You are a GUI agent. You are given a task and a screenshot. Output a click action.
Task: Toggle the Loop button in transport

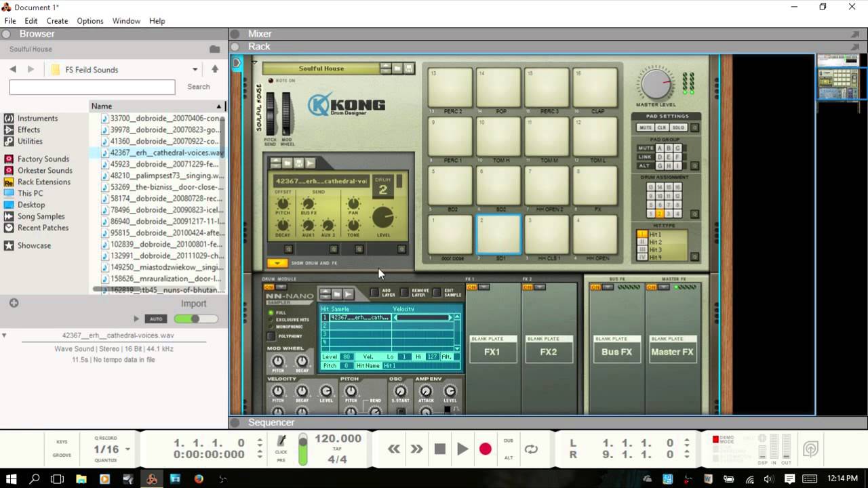point(531,449)
